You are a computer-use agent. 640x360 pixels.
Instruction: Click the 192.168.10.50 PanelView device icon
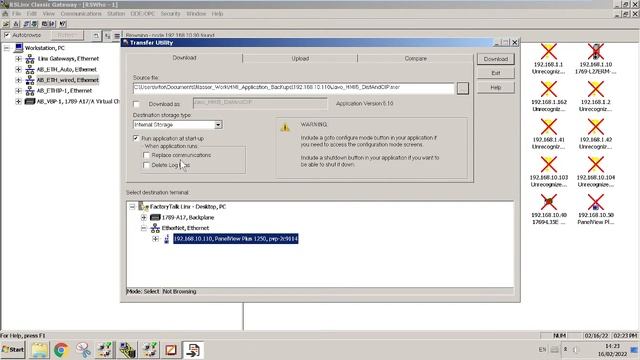point(596,202)
